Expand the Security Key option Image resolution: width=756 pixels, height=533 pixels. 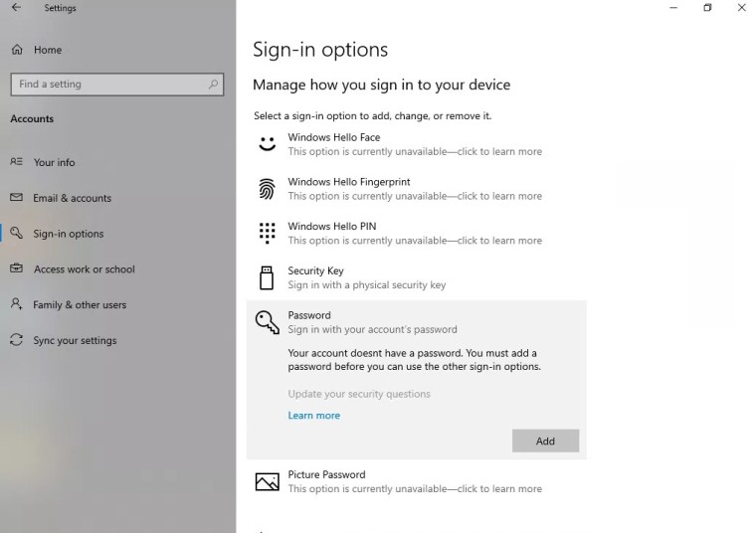417,277
